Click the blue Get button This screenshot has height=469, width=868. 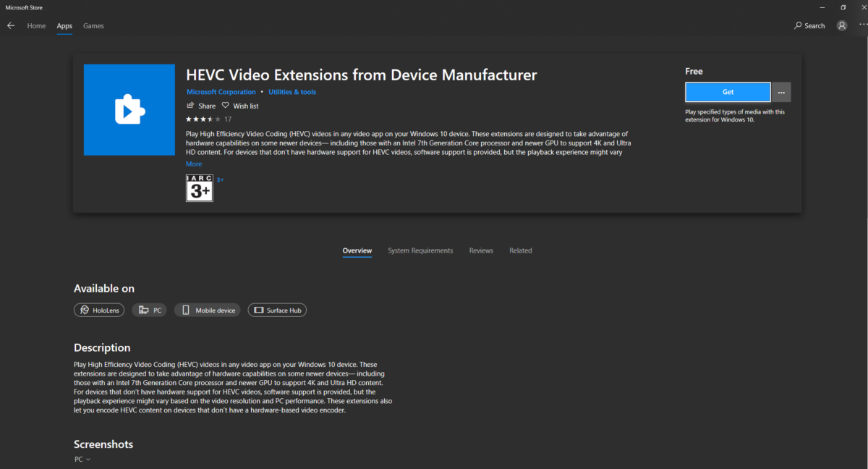[728, 92]
